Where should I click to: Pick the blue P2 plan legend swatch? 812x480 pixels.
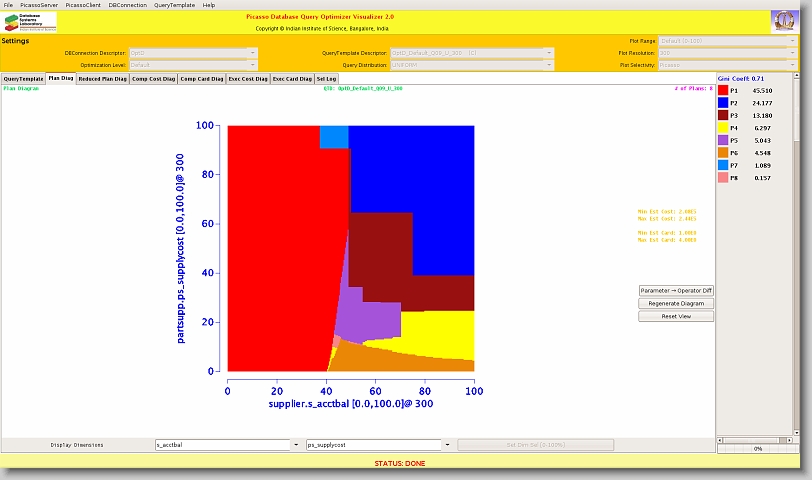coord(723,103)
